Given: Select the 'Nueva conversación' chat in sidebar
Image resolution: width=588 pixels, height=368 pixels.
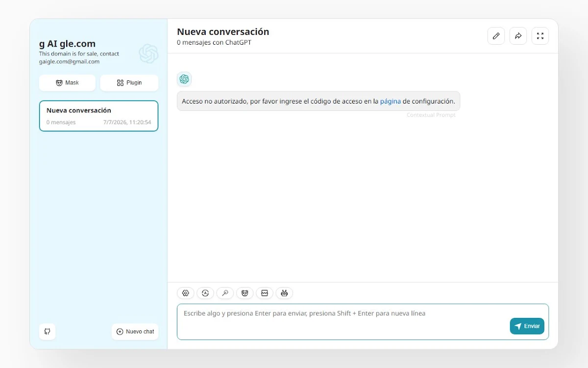Looking at the screenshot, I should pyautogui.click(x=98, y=116).
